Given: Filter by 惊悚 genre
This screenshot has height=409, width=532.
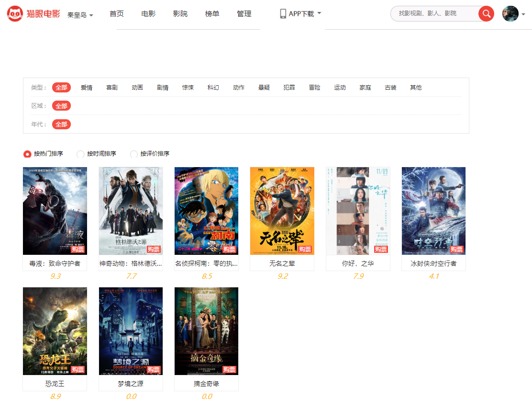Looking at the screenshot, I should coord(188,88).
